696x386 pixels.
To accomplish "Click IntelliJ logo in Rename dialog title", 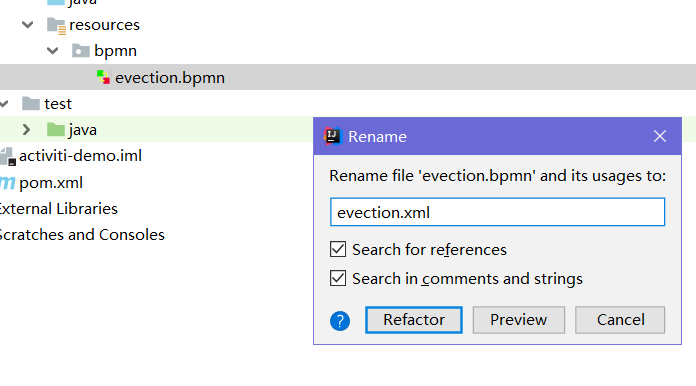I will click(x=332, y=136).
